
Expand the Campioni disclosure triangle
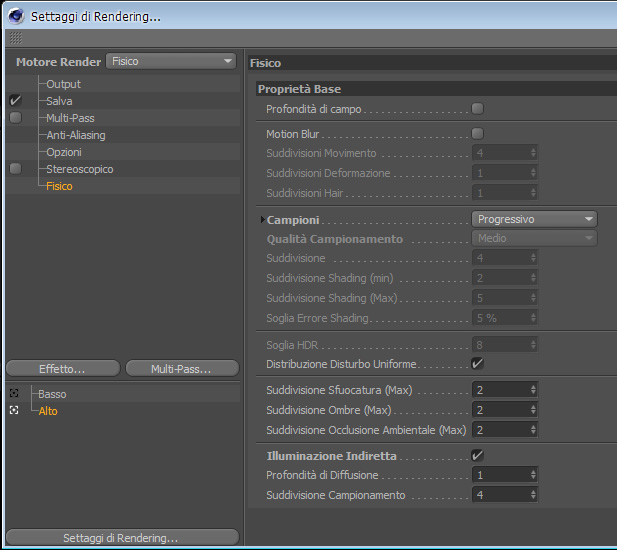coord(262,220)
